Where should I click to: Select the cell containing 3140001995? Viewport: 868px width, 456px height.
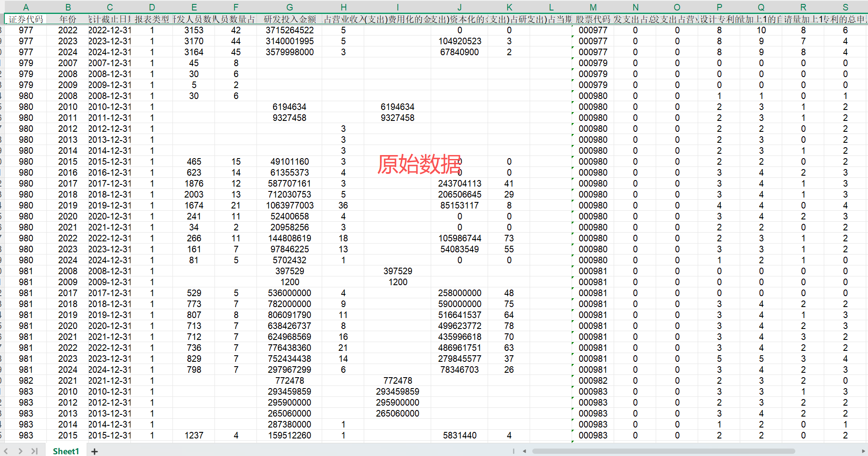pyautogui.click(x=289, y=41)
